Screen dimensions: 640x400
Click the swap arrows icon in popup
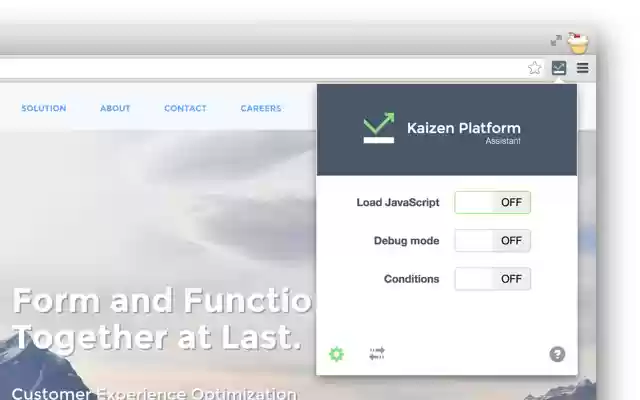(377, 354)
